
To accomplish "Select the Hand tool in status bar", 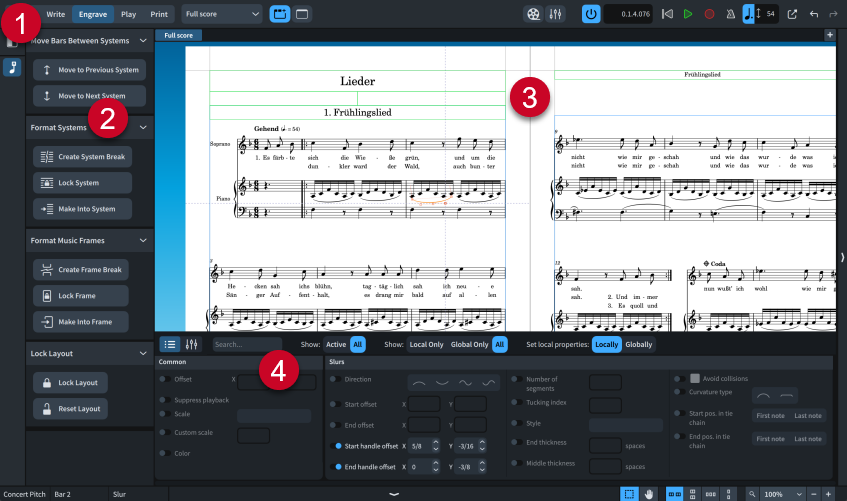I will [649, 494].
